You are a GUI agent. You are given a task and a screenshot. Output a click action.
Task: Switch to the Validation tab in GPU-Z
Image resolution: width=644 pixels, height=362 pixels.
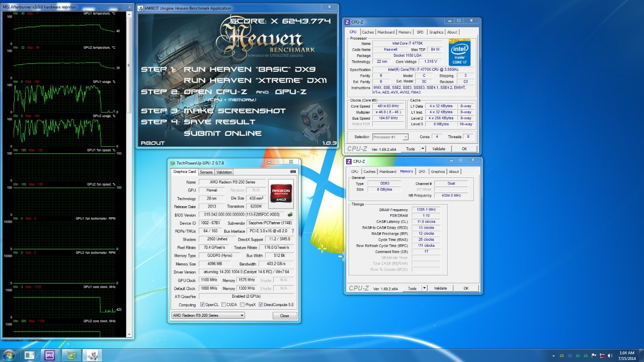pos(224,172)
